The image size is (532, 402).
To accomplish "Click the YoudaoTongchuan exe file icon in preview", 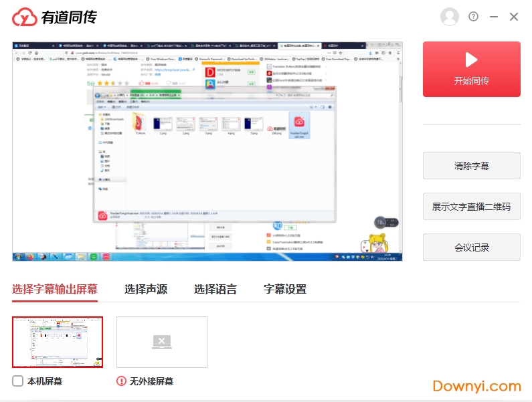I will [298, 123].
